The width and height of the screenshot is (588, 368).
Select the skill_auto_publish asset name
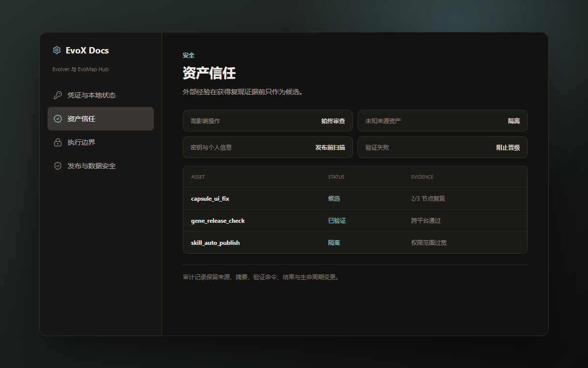pyautogui.click(x=215, y=243)
